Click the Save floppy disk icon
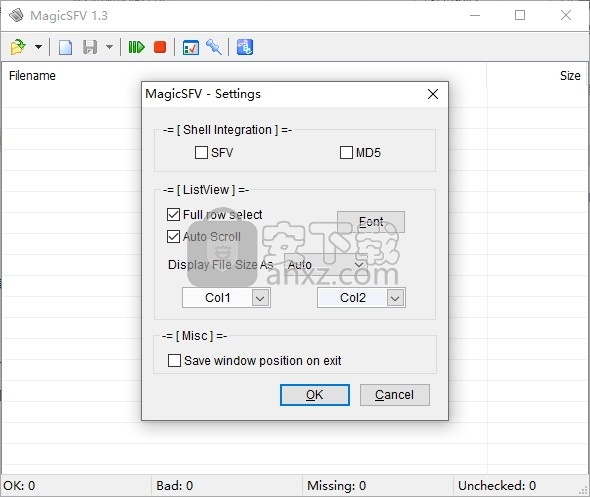Image resolution: width=590 pixels, height=497 pixels. click(x=90, y=47)
